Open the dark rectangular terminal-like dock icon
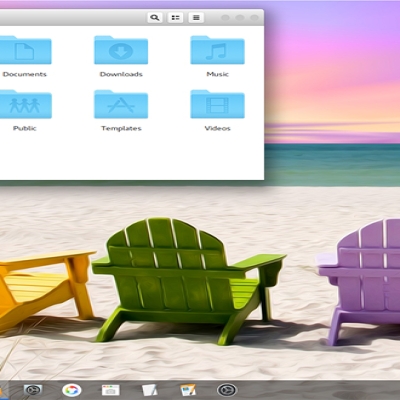 point(33,390)
